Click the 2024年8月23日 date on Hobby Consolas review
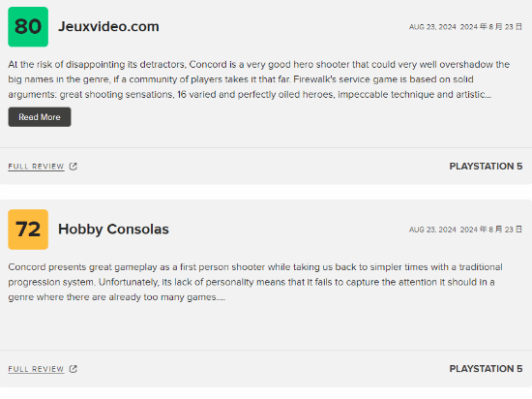The width and height of the screenshot is (532, 399). point(491,230)
